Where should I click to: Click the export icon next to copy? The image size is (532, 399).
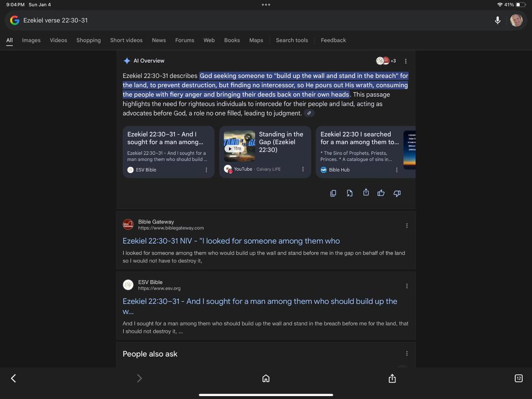tap(349, 193)
